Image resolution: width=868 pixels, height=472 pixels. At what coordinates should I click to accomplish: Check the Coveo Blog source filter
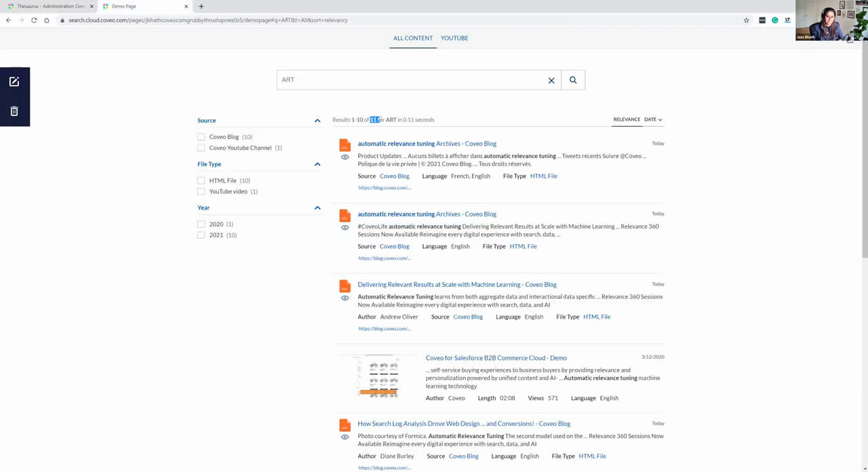coord(201,137)
